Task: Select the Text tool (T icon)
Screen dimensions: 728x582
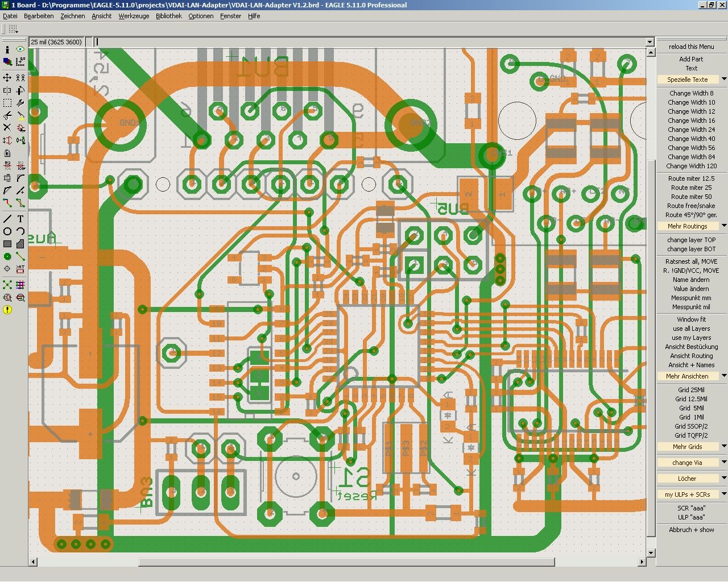Action: point(20,219)
